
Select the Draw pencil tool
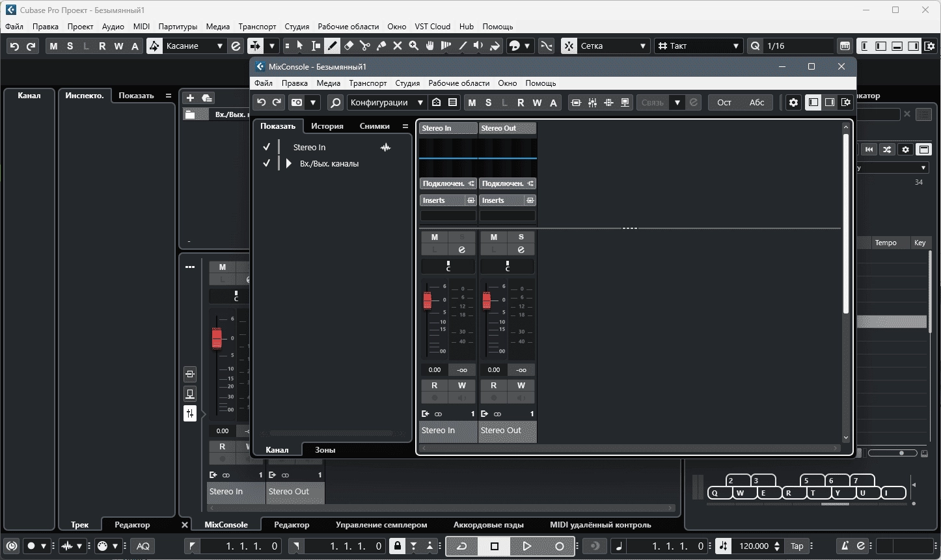[332, 46]
